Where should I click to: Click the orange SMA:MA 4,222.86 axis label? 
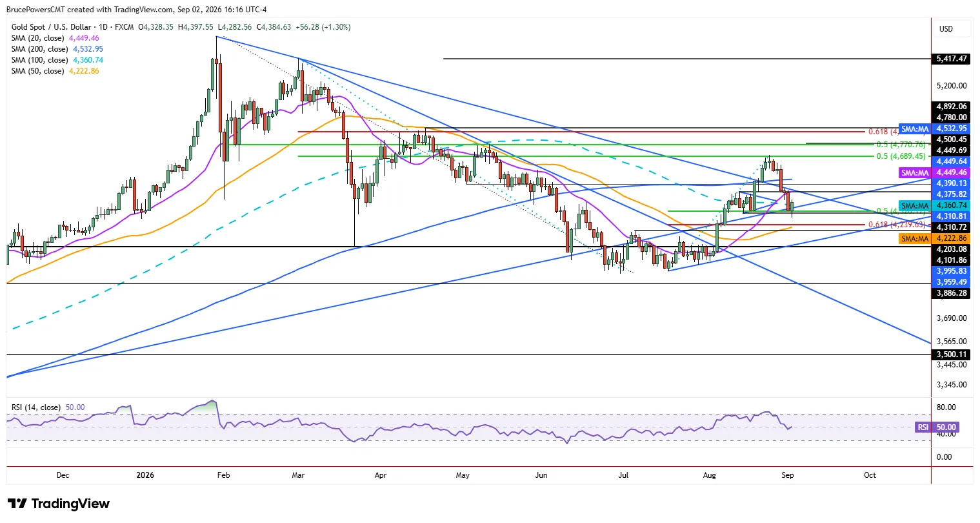point(934,238)
